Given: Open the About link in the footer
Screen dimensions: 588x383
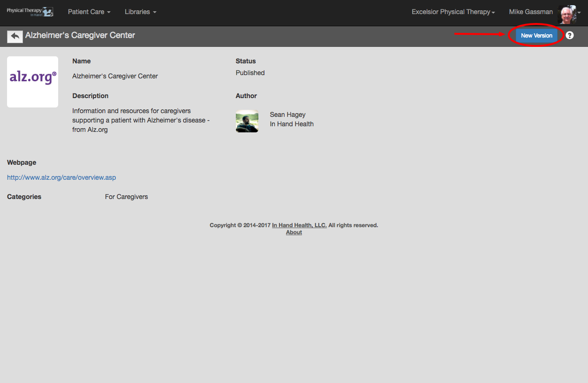Looking at the screenshot, I should click(294, 232).
